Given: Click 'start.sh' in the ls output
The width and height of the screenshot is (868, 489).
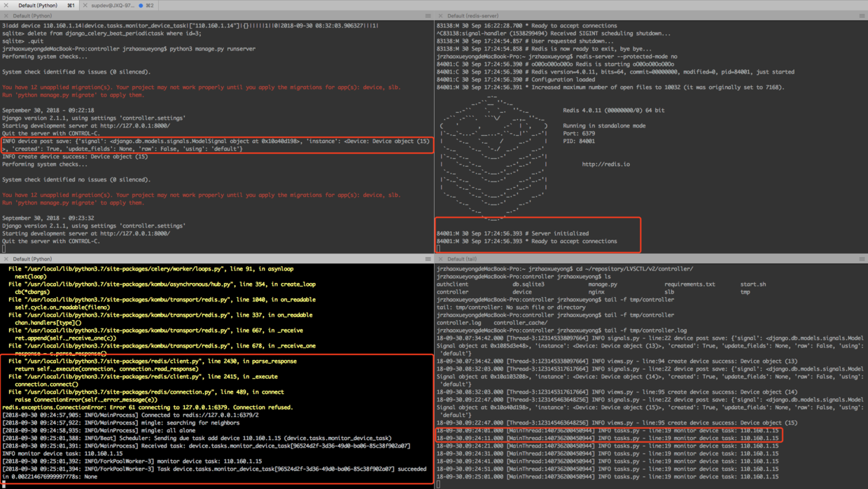Looking at the screenshot, I should [x=753, y=284].
